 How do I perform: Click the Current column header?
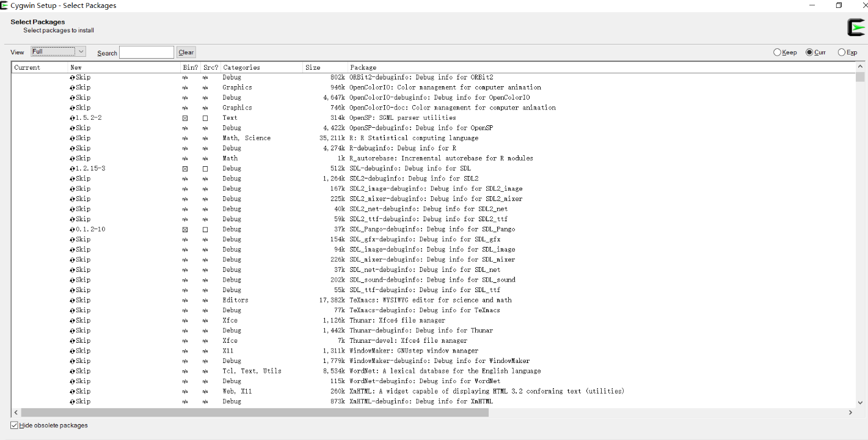click(40, 67)
